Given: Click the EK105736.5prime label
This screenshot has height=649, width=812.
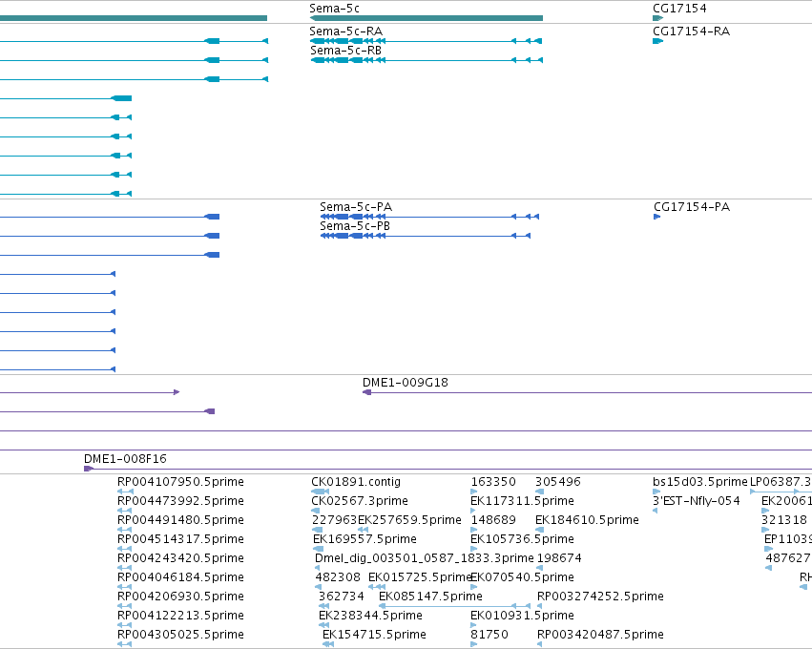Looking at the screenshot, I should point(522,539).
